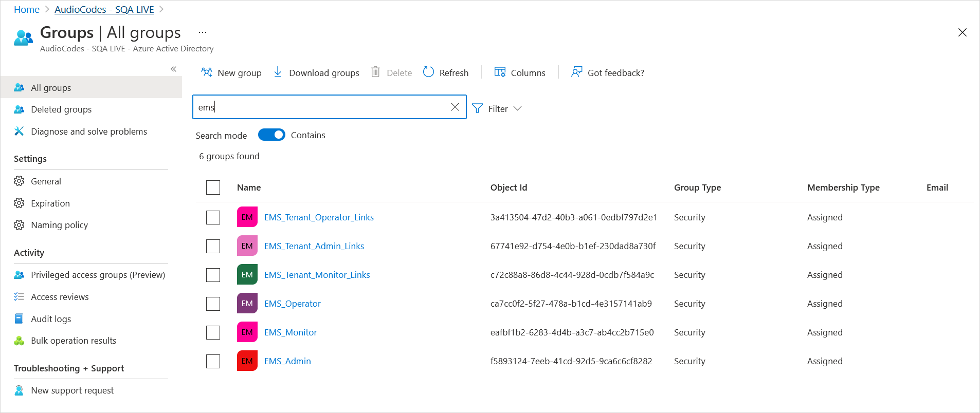The height and width of the screenshot is (413, 980).
Task: Click EMS_Monitor pink avatar badge
Action: point(247,332)
